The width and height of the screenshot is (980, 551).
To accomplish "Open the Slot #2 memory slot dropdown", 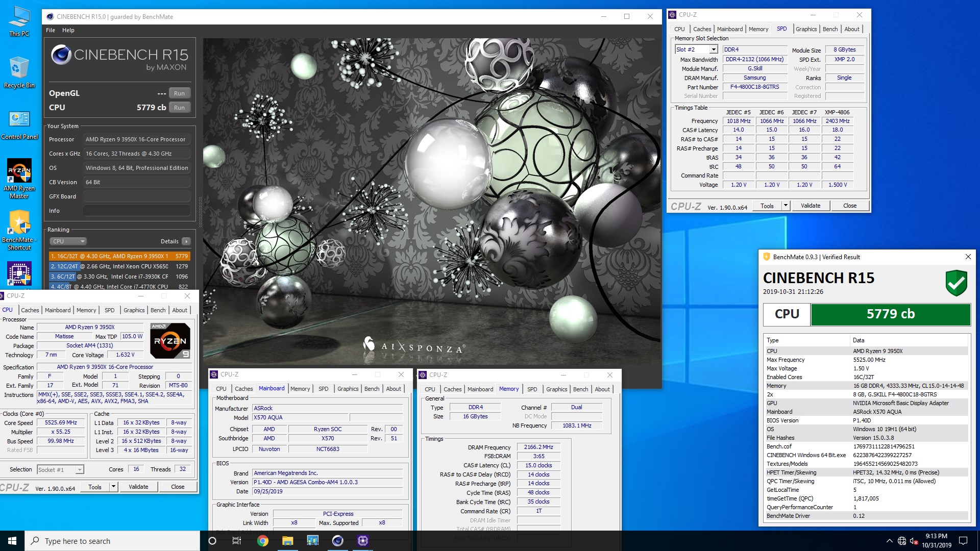I will click(x=713, y=49).
